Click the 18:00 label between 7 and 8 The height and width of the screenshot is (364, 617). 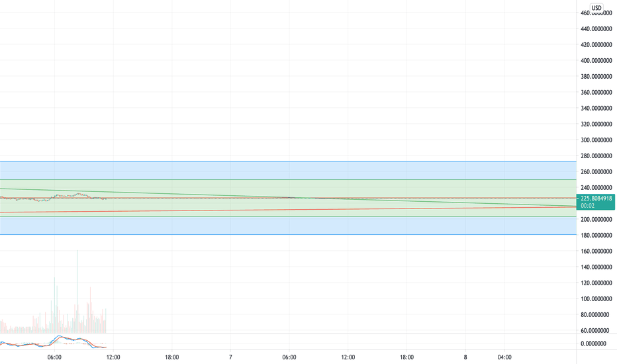[407, 357]
